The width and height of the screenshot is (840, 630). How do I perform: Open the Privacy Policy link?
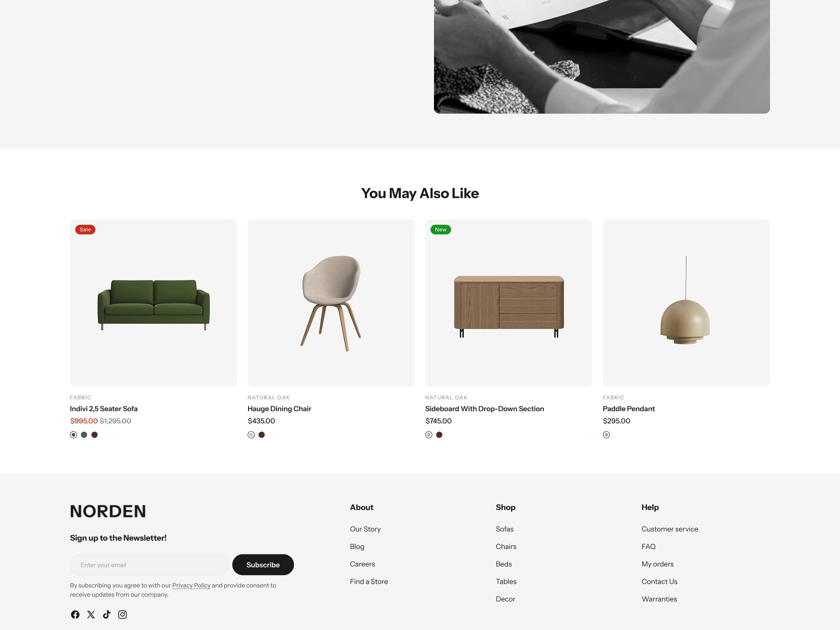pos(191,585)
